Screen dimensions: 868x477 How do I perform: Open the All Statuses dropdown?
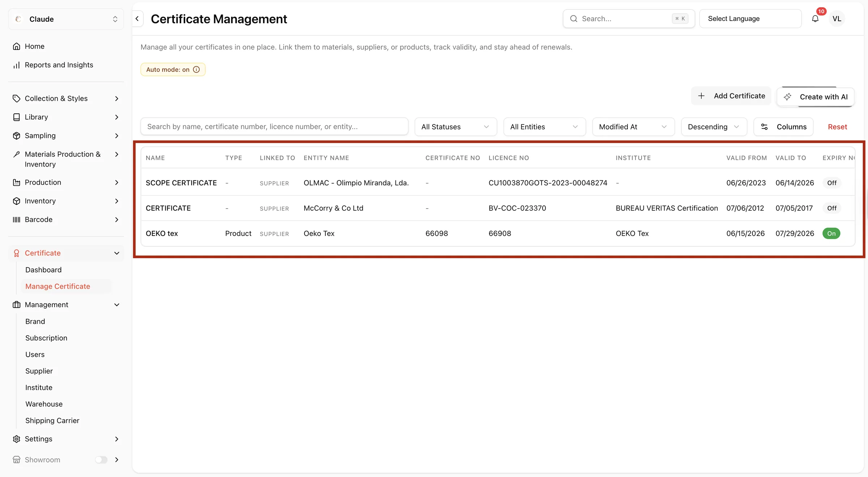tap(455, 127)
